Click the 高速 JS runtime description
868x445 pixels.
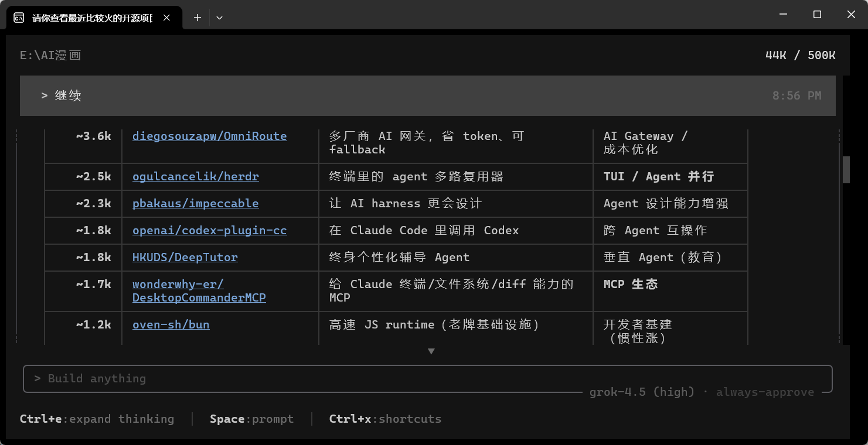tap(434, 325)
